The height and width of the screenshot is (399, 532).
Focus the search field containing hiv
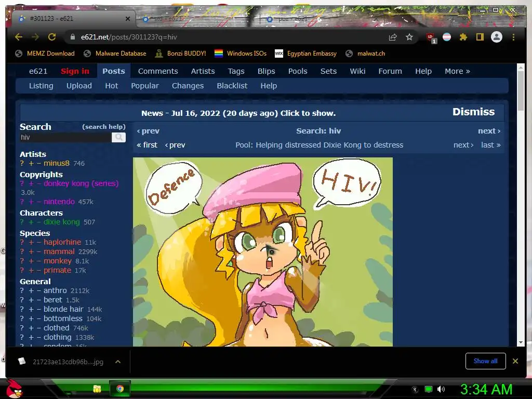click(65, 137)
